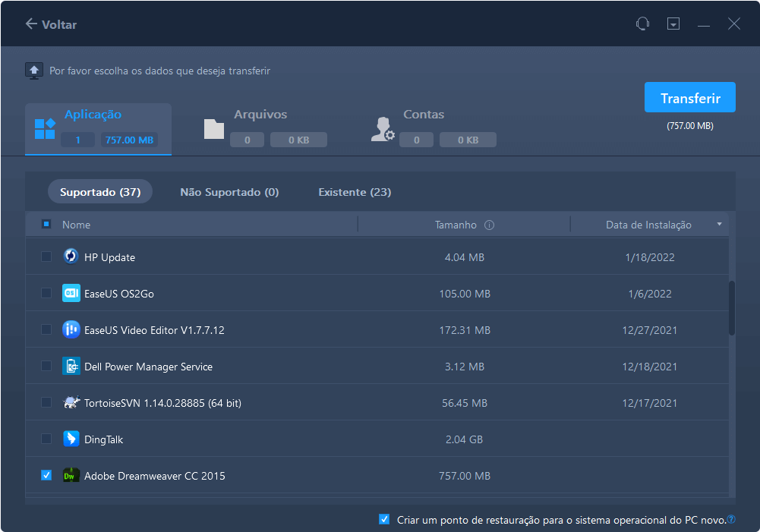This screenshot has height=532, width=760.
Task: Go back using the Voltar link
Action: 51,24
